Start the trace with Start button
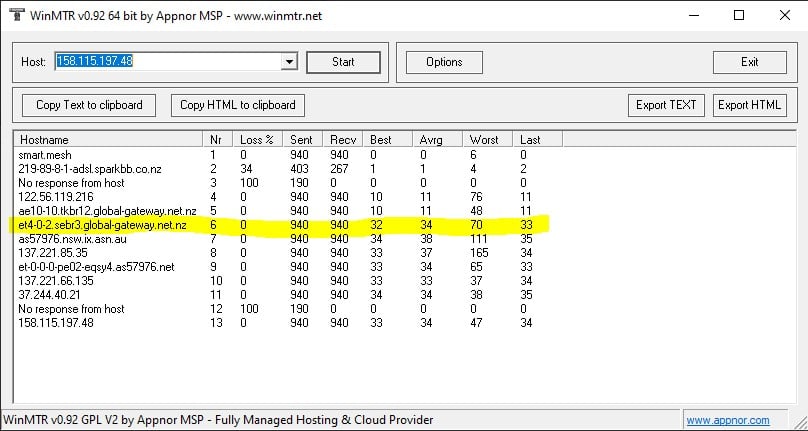 coord(343,62)
